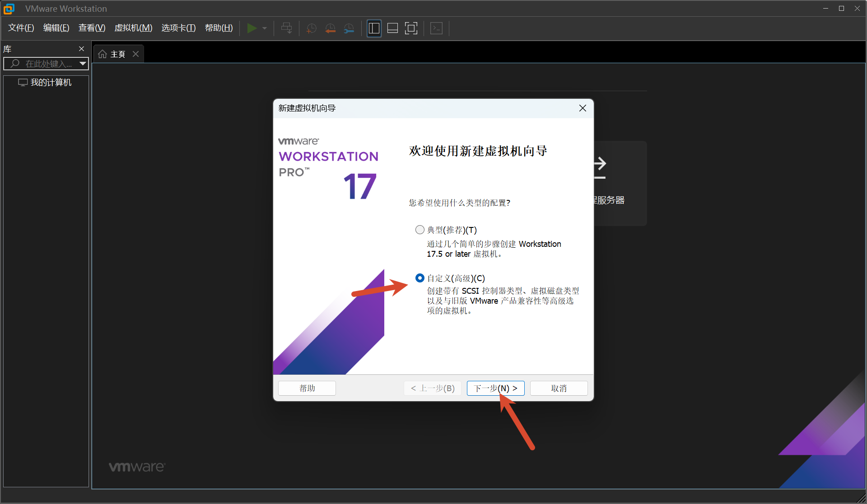Close the 主页 tab
The height and width of the screenshot is (504, 867).
tap(135, 54)
